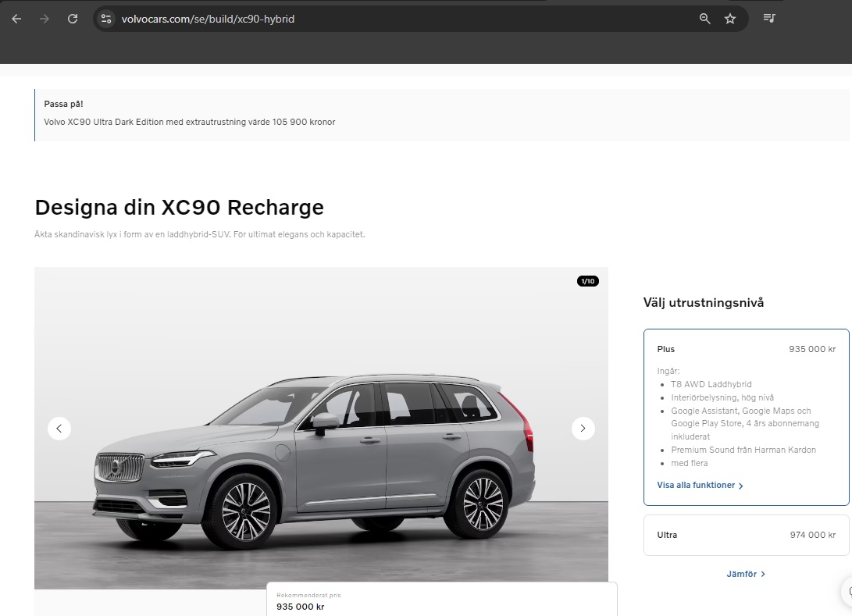Click the Ingår: label in Plus card
Viewport: 852px width, 616px height.
[x=668, y=371]
